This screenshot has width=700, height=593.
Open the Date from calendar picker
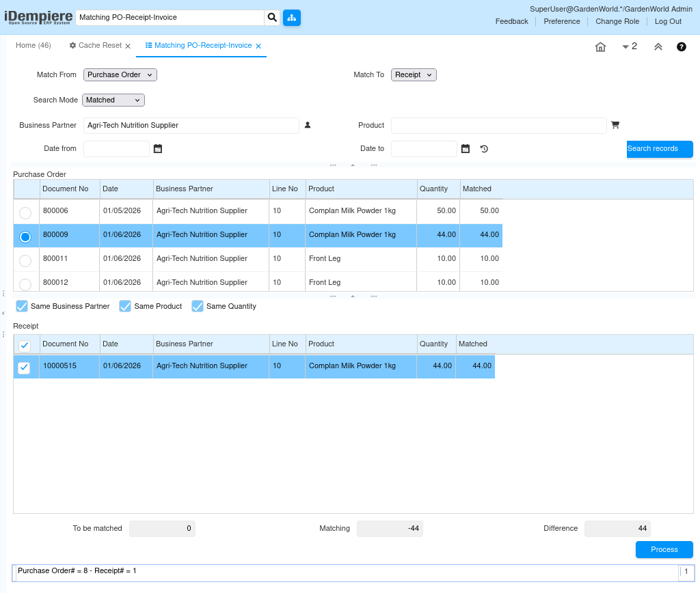pos(158,149)
